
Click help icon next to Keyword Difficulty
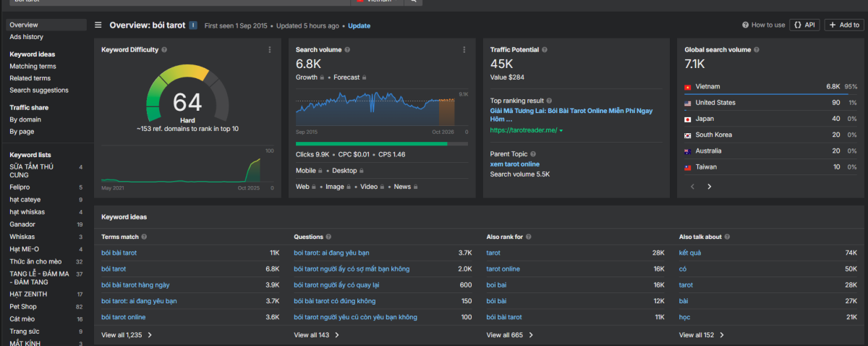164,50
